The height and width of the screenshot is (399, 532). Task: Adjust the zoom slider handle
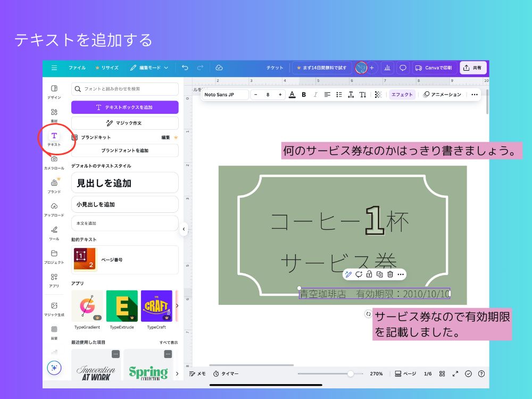(350, 374)
